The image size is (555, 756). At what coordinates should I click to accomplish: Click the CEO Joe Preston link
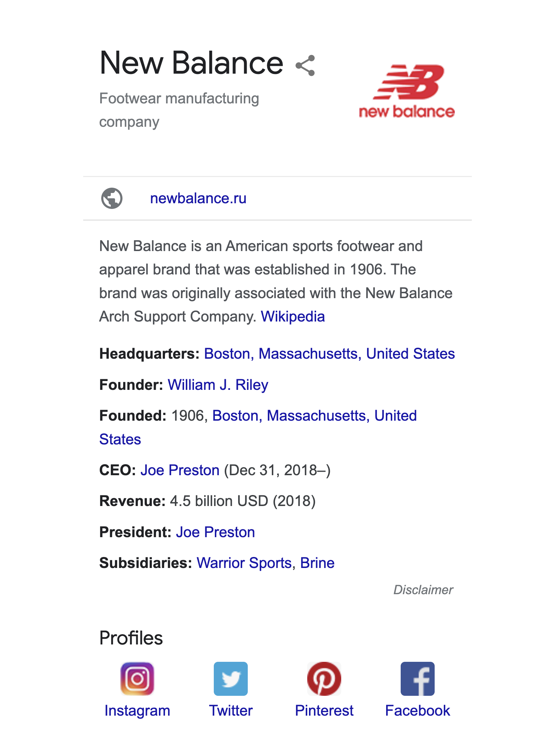(180, 470)
